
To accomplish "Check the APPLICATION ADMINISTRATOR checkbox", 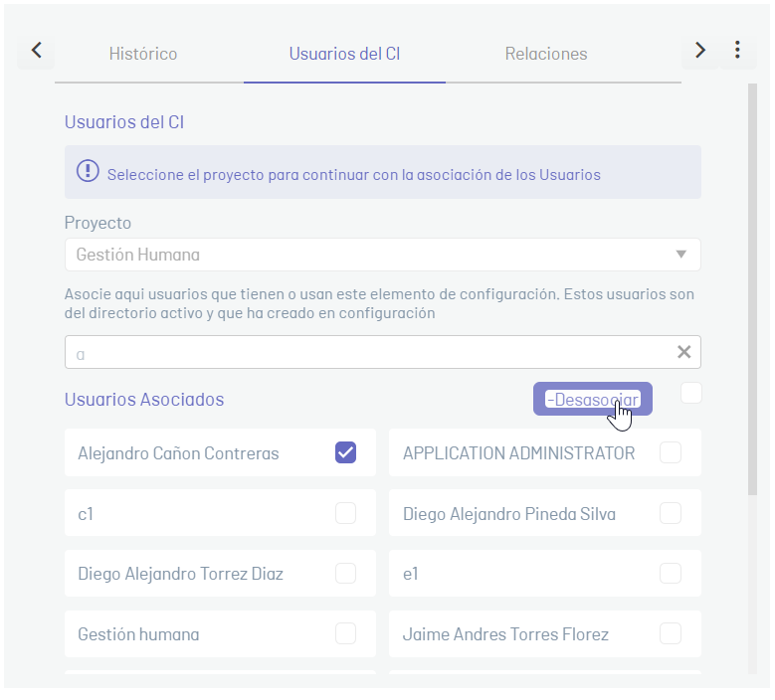I will (671, 452).
